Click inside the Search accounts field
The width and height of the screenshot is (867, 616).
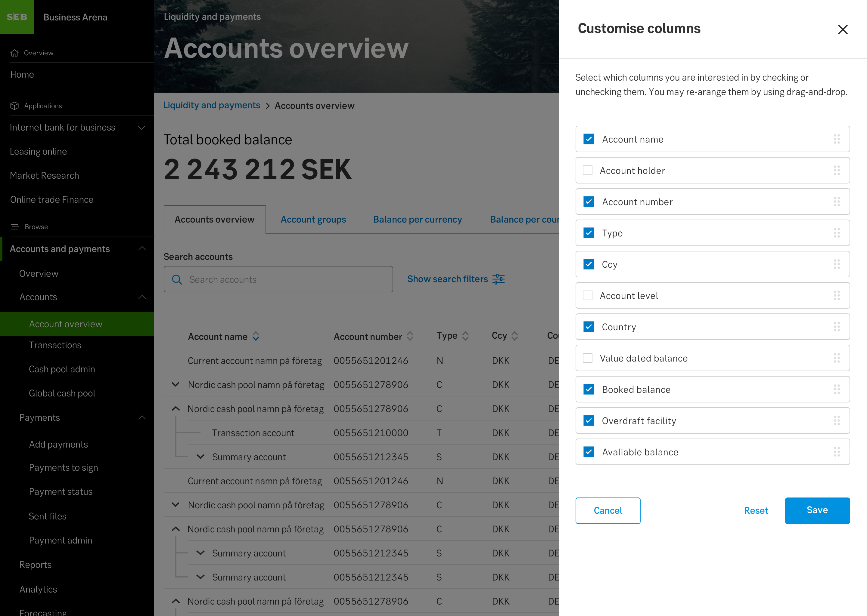coord(278,279)
